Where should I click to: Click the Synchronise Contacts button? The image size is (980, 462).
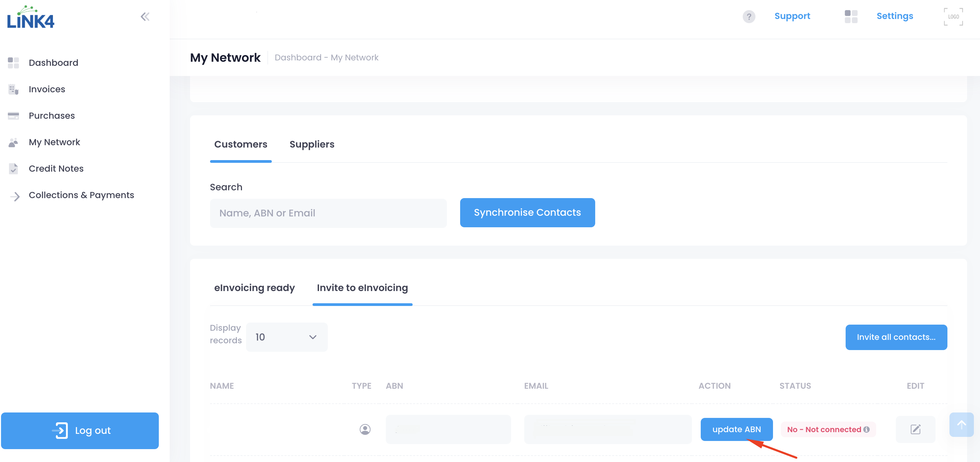tap(527, 213)
